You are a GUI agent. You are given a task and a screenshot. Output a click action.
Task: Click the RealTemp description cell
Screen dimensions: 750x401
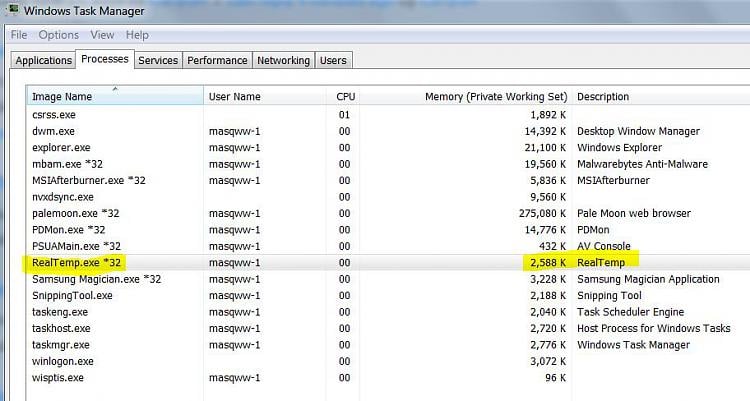point(601,263)
